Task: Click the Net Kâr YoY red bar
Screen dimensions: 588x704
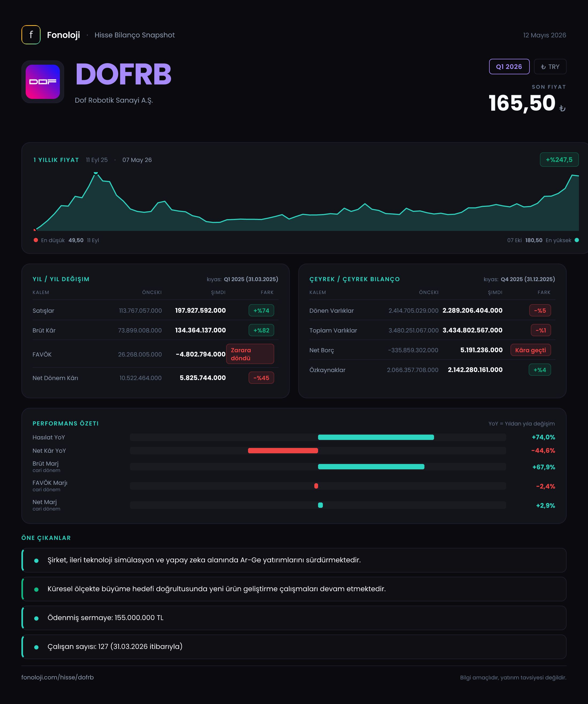Action: 283,451
